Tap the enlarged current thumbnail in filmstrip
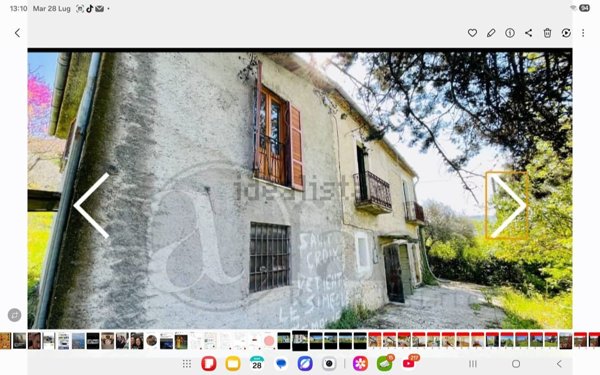 tap(300, 341)
